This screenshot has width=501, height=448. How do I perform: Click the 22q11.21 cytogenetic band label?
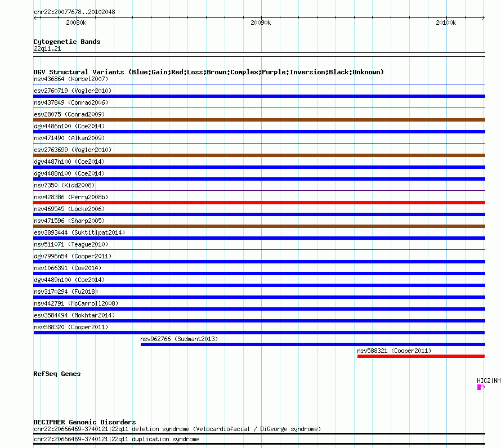47,48
